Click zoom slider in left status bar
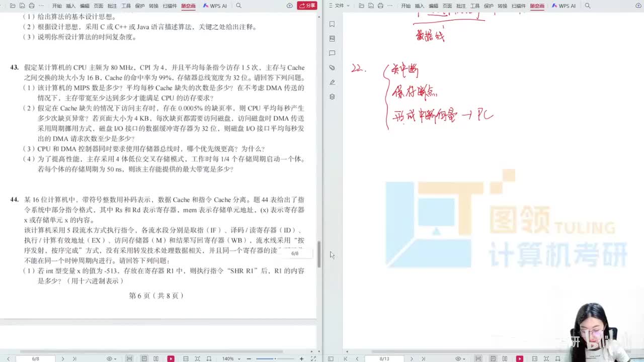This screenshot has width=644, height=362. [275, 358]
